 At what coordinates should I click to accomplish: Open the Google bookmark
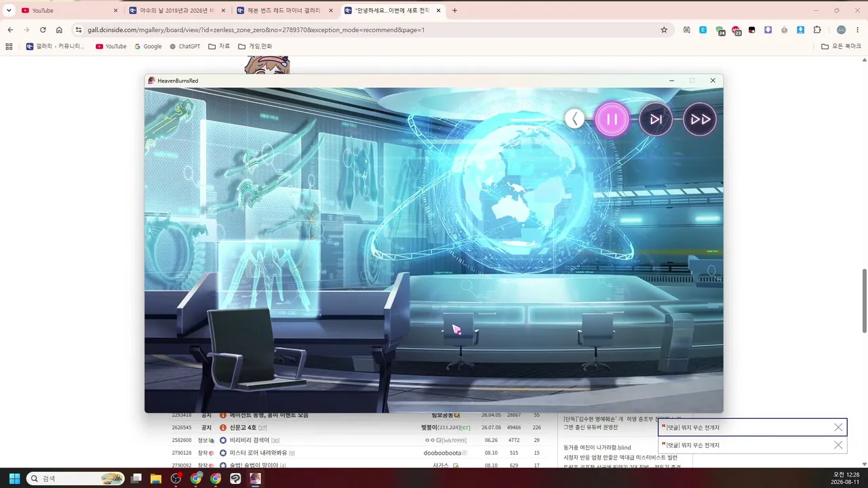[148, 46]
